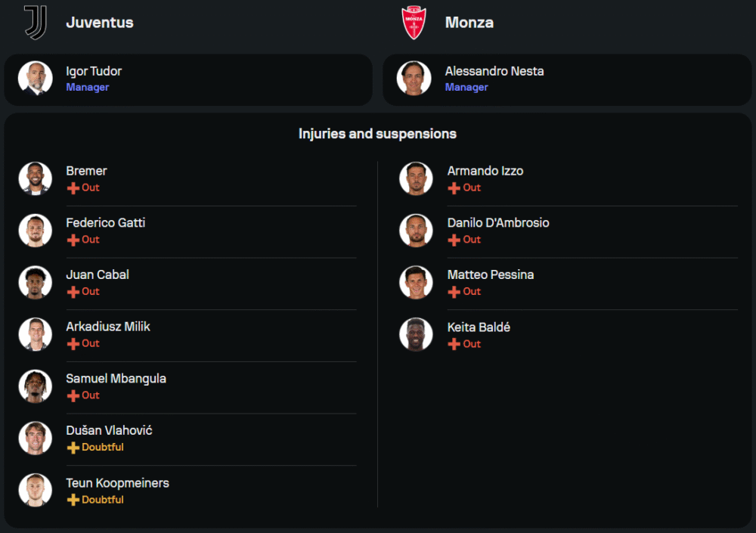Click the Injuries and suspensions heading
This screenshot has width=756, height=533.
coord(377,134)
